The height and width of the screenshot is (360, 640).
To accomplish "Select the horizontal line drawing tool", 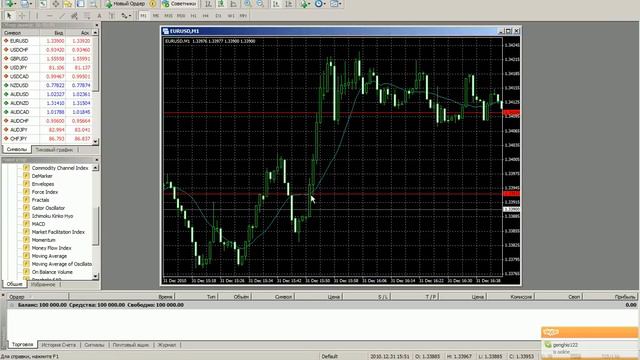I will pos(50,16).
